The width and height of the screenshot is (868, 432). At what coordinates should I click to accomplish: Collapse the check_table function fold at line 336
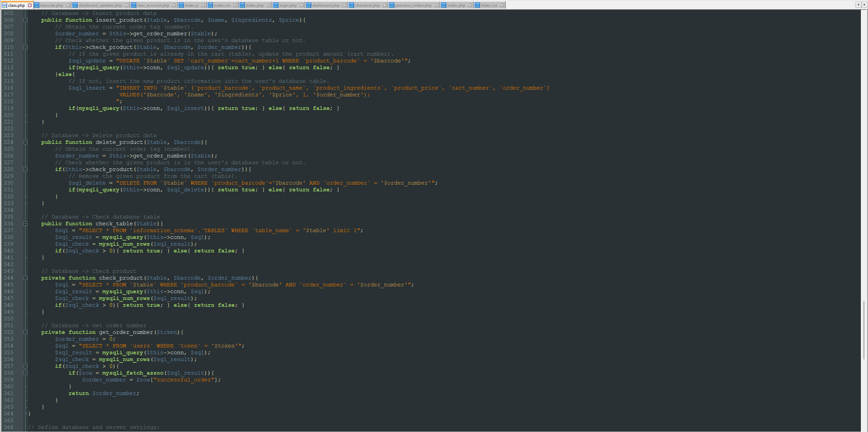25,224
